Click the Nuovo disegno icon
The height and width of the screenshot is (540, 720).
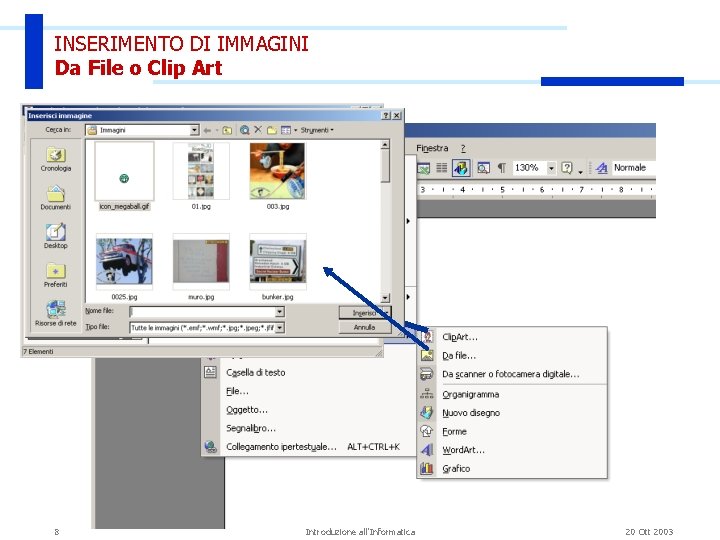tap(427, 412)
